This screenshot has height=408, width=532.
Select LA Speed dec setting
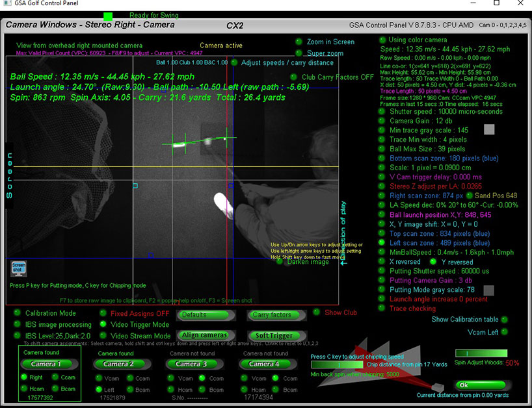382,205
